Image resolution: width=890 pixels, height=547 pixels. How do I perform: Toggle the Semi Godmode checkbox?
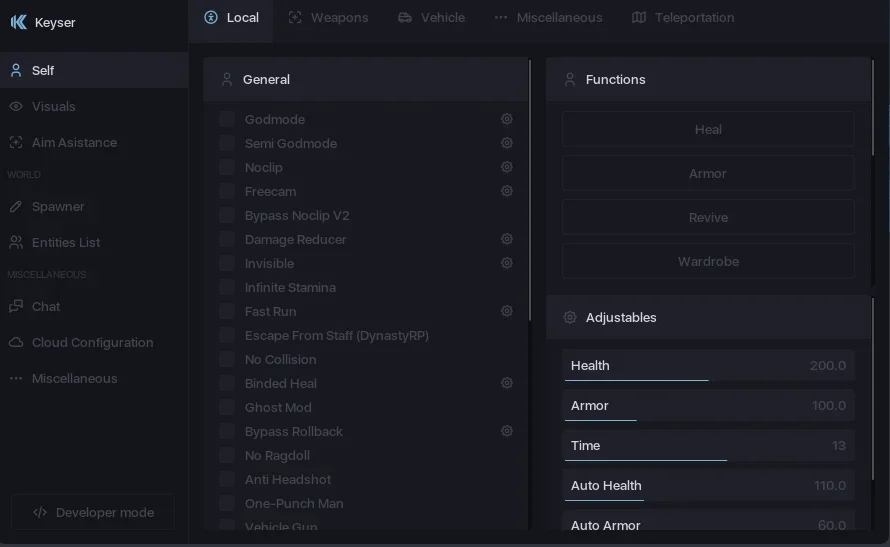tap(226, 143)
